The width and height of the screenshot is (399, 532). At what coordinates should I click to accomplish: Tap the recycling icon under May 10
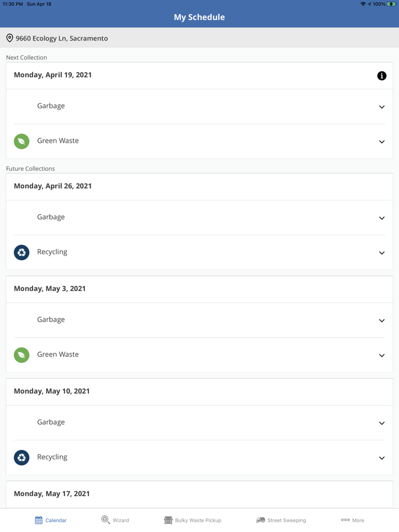22,457
